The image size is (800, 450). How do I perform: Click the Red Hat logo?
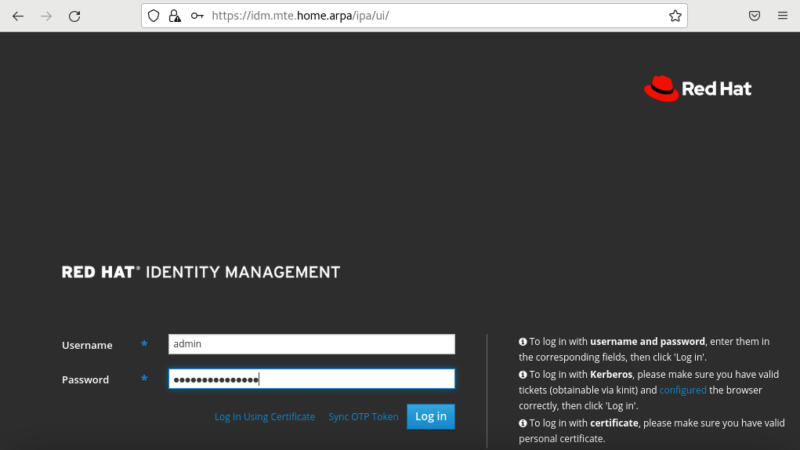697,89
